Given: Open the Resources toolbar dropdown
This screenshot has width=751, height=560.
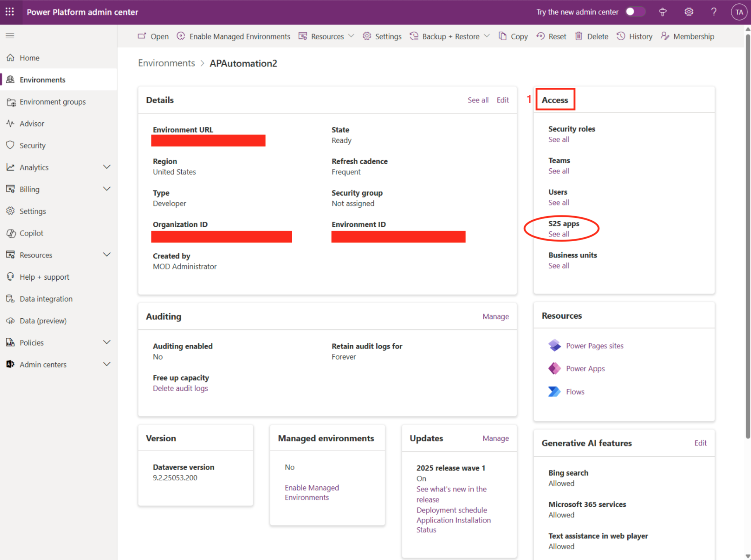Looking at the screenshot, I should (326, 36).
